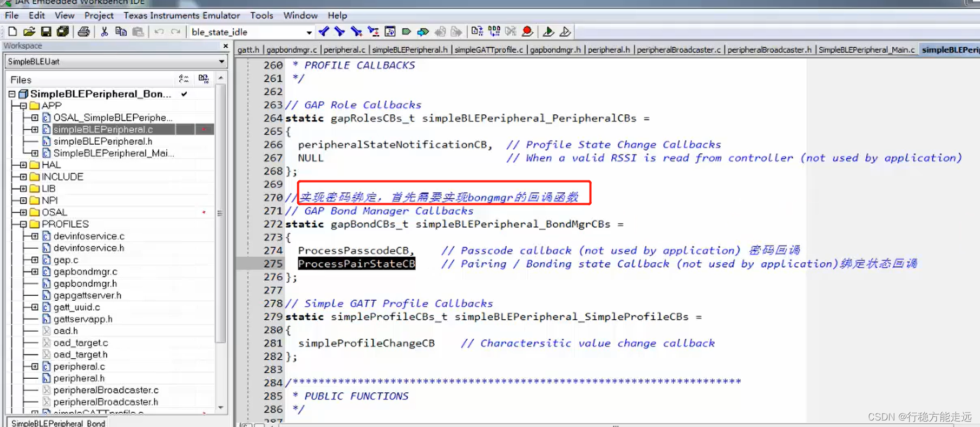Select the SimpleBLEPeripheral_Bond workspace tab

58,423
